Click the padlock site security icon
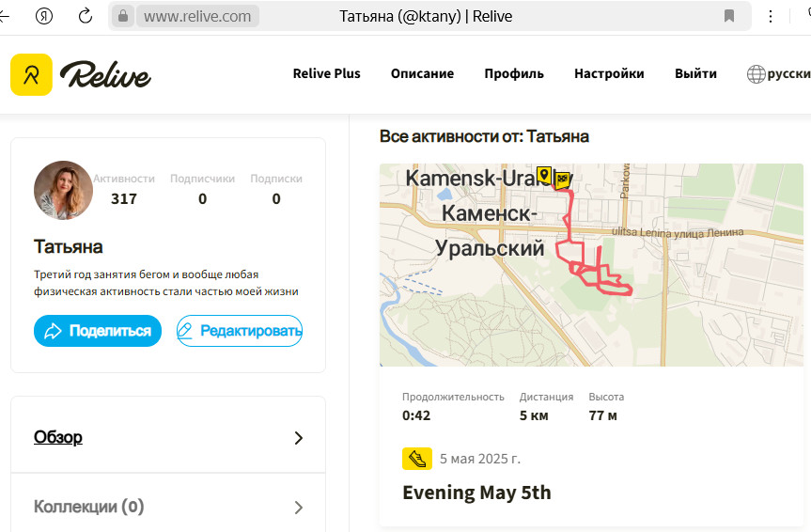The width and height of the screenshot is (811, 532). click(x=123, y=16)
